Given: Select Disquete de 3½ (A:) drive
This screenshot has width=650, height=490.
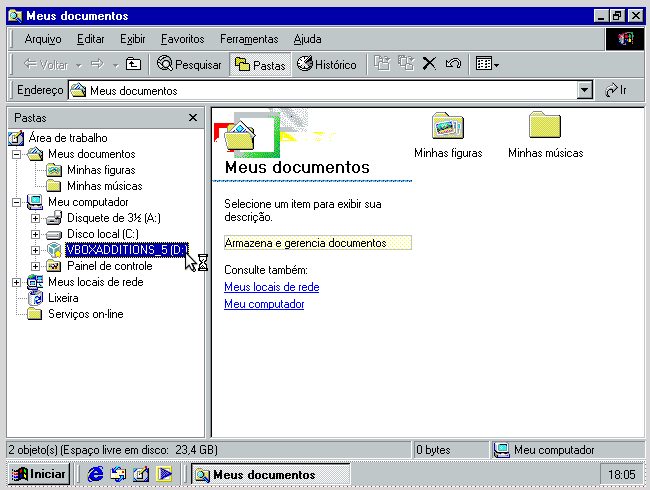Looking at the screenshot, I should click(x=114, y=218).
